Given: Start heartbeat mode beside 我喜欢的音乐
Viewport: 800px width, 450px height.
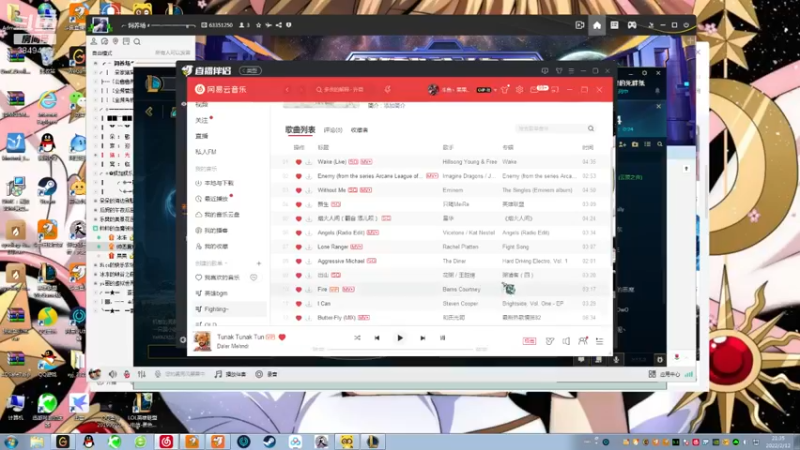Looking at the screenshot, I should coord(254,278).
